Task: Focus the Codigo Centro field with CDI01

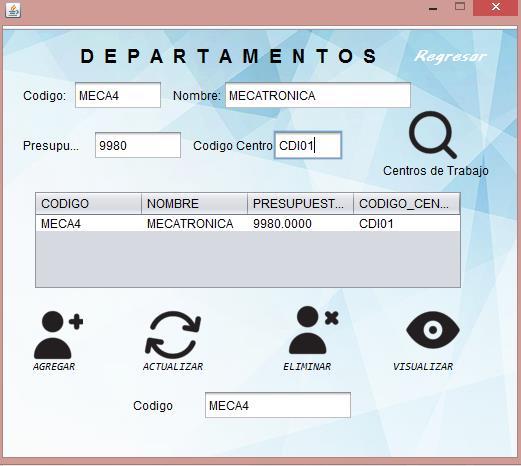Action: point(308,145)
